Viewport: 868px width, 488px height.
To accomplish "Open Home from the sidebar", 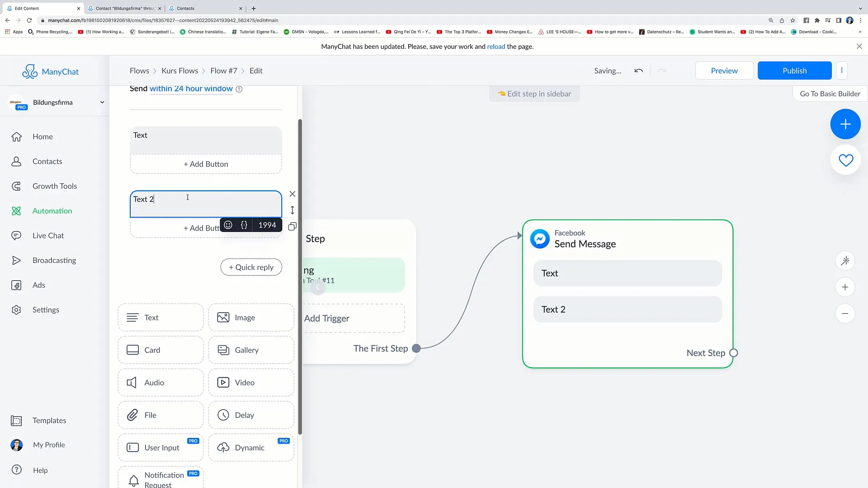I will (x=42, y=136).
